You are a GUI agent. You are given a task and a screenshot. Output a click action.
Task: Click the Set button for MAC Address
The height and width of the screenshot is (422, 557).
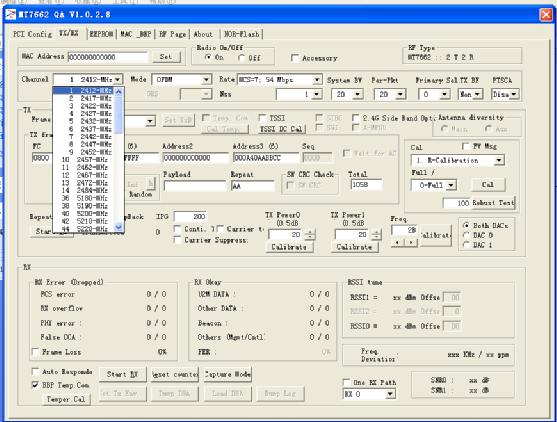(x=166, y=57)
